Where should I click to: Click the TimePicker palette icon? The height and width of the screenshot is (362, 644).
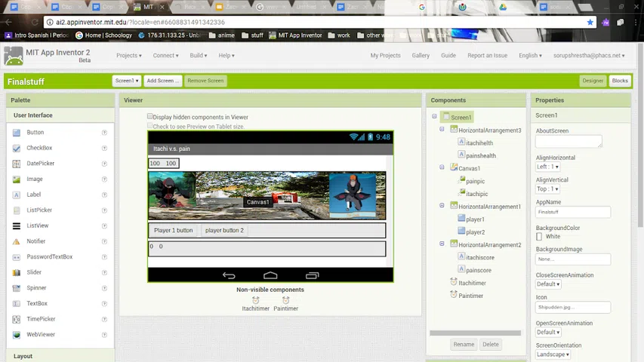click(17, 319)
